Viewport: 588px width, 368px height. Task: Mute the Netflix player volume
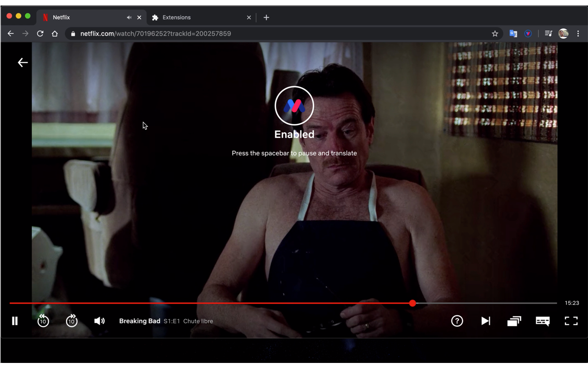(99, 321)
